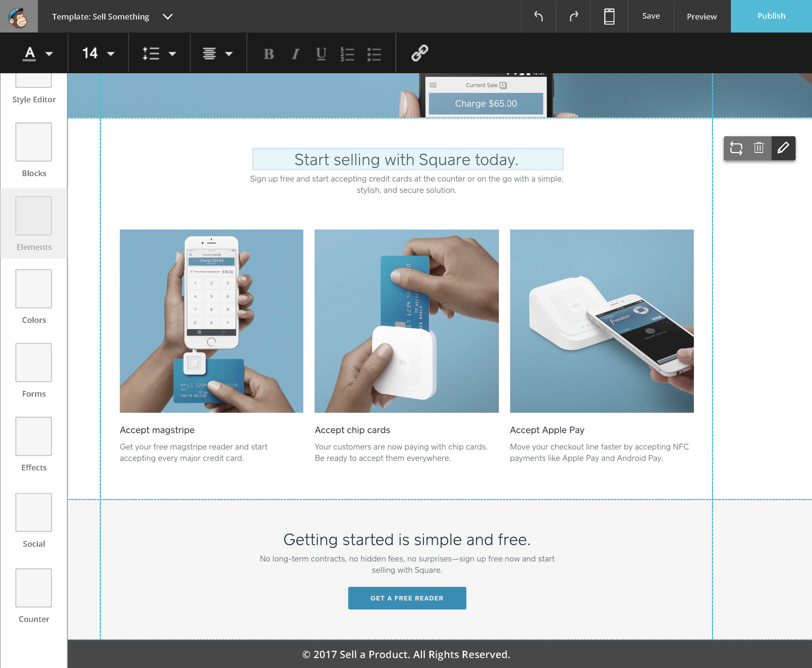The height and width of the screenshot is (668, 812).
Task: Open the text alignment dropdown
Action: point(218,53)
